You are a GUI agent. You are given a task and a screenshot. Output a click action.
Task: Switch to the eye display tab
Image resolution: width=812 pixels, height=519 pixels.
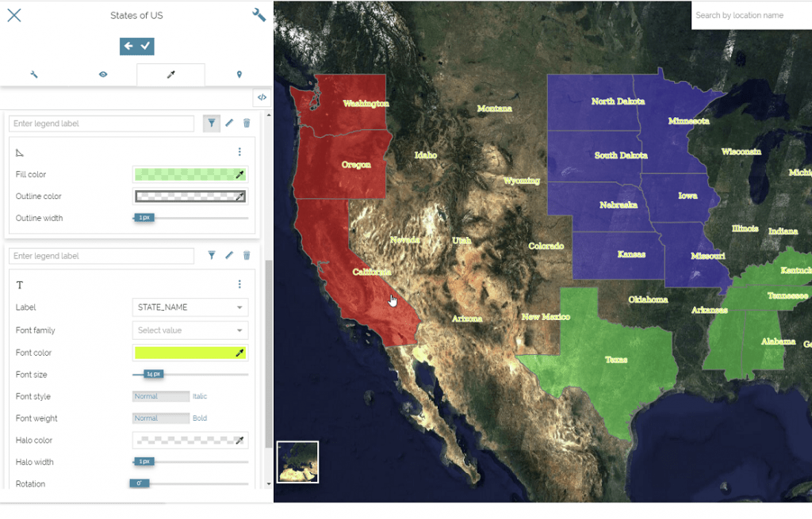[102, 74]
